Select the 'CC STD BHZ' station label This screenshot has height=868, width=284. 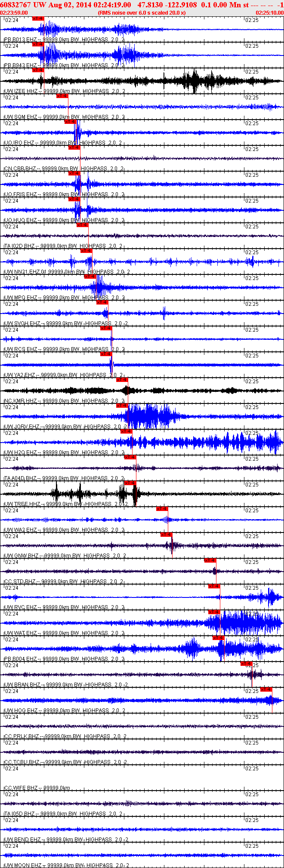point(20,582)
